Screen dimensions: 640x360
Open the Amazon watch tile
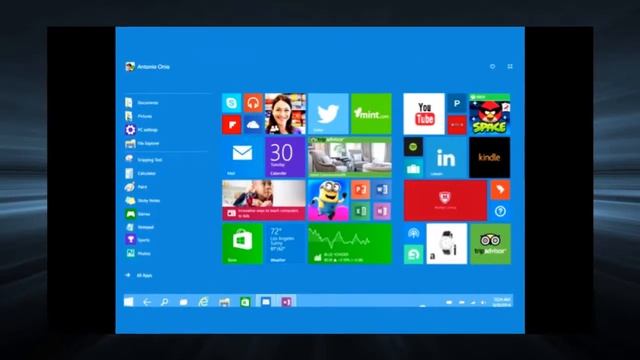pyautogui.click(x=447, y=244)
